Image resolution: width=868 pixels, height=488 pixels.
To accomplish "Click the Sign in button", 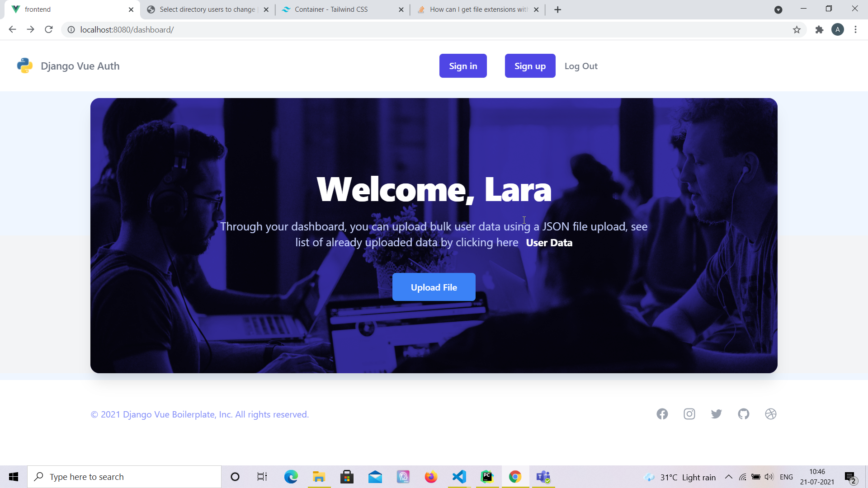I will click(x=463, y=66).
